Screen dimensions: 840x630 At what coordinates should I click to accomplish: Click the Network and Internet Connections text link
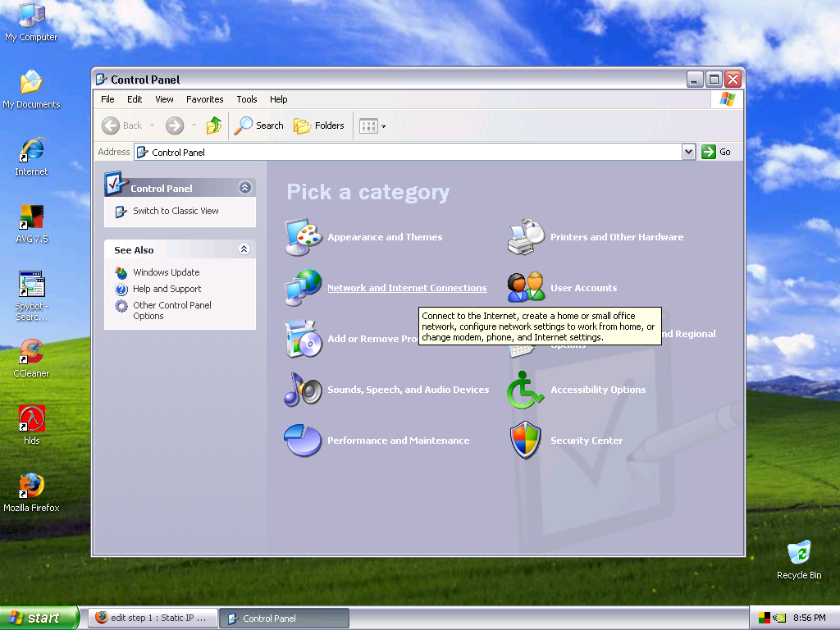[407, 288]
